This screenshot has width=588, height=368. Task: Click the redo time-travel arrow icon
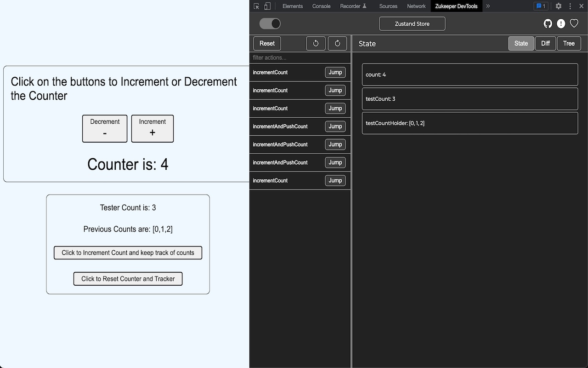(337, 43)
